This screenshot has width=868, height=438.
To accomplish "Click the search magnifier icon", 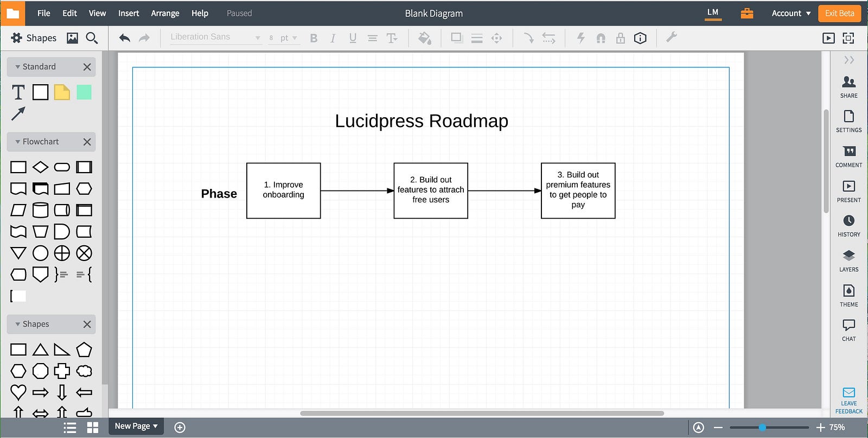I will coord(92,38).
